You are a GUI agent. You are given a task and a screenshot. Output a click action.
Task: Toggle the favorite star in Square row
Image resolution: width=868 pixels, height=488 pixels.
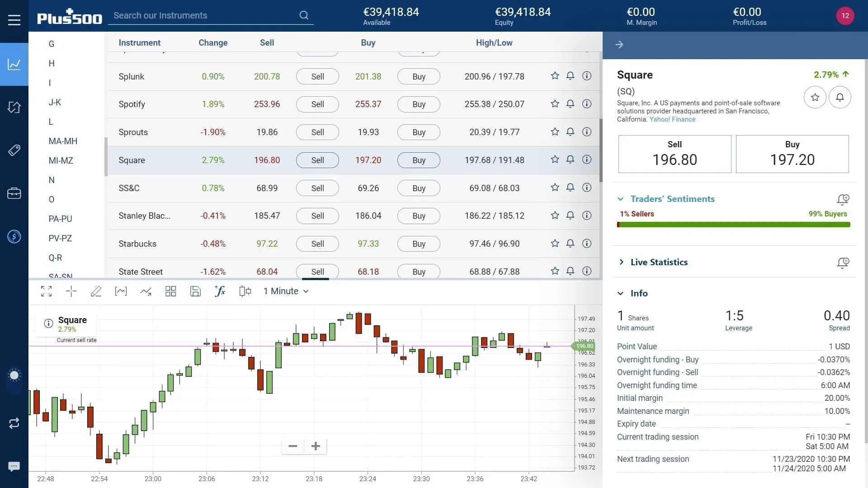click(555, 160)
